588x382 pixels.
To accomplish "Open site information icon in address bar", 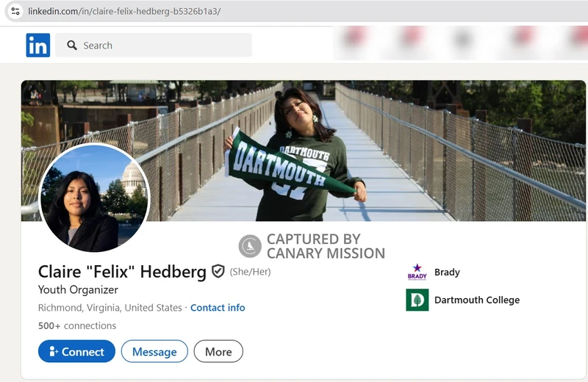I will click(x=15, y=12).
